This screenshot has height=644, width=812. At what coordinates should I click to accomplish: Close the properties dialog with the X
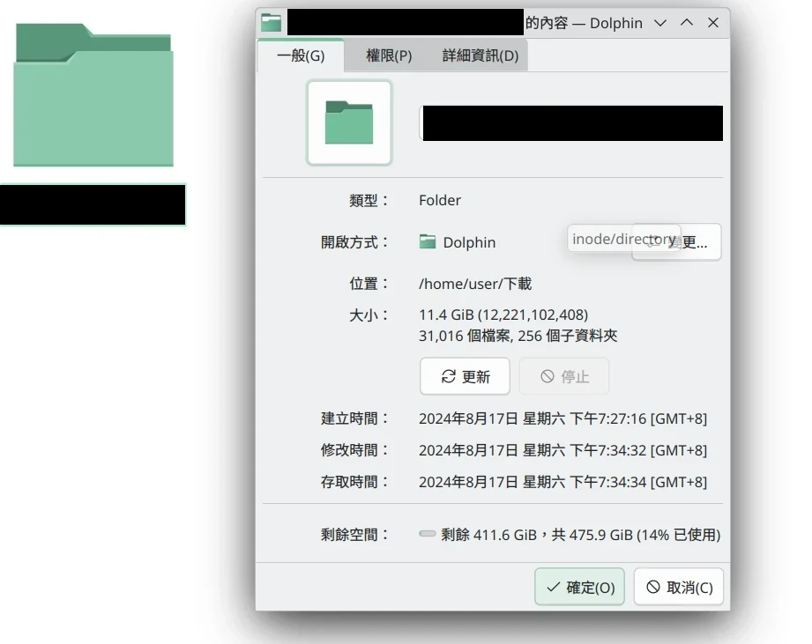pyautogui.click(x=713, y=23)
